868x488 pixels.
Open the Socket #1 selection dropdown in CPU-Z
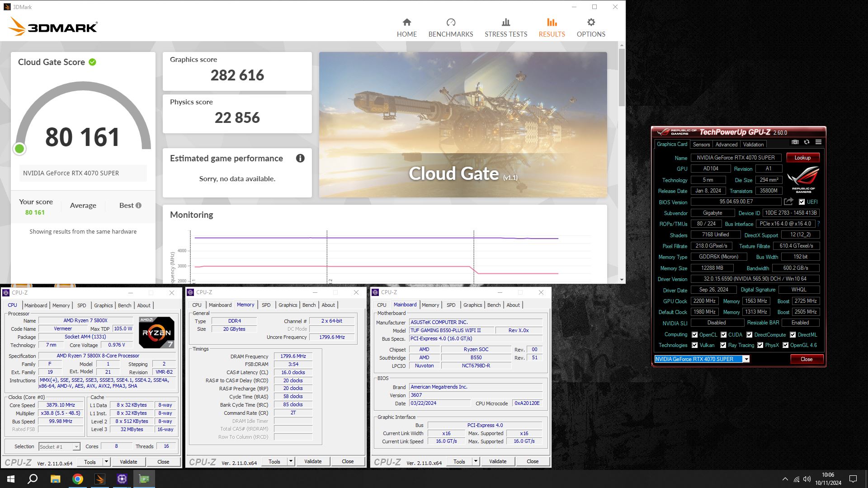pyautogui.click(x=76, y=447)
